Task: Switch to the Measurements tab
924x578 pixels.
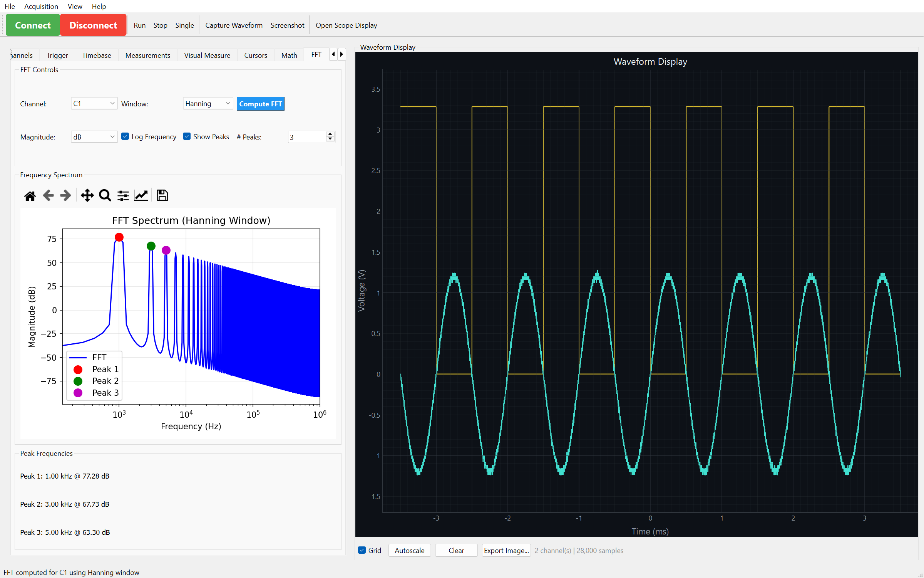Action: click(148, 55)
